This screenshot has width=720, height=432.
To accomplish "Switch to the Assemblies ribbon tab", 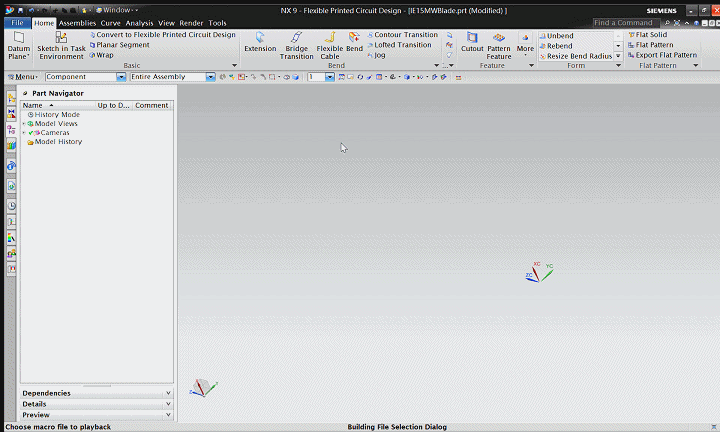I will pyautogui.click(x=77, y=23).
